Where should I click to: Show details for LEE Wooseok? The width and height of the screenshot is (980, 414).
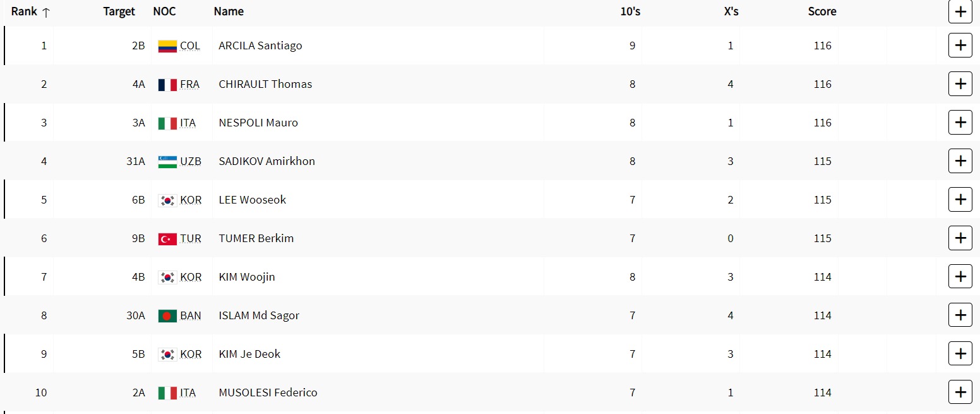tap(960, 200)
